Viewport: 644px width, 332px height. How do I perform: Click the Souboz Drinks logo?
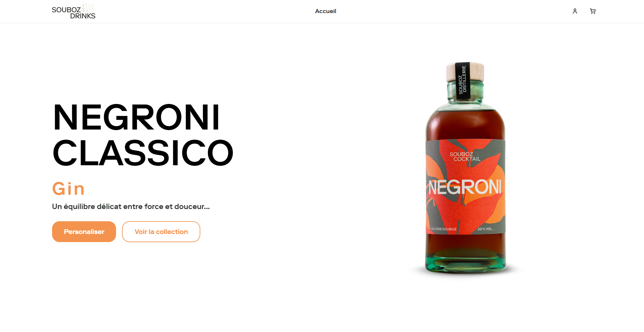click(x=74, y=11)
